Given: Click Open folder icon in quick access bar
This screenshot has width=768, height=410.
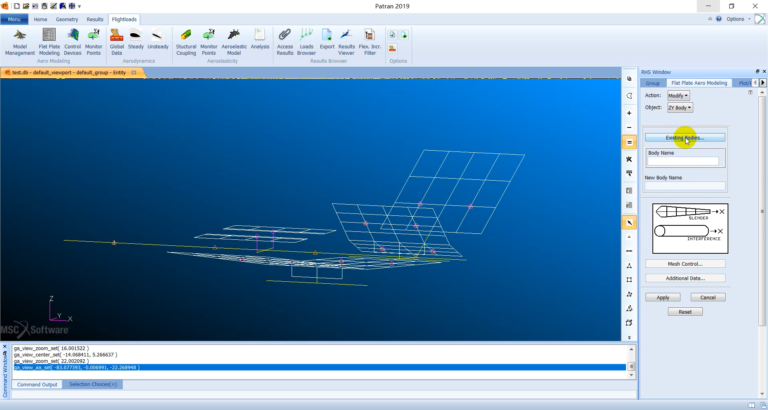Looking at the screenshot, I should [x=25, y=6].
